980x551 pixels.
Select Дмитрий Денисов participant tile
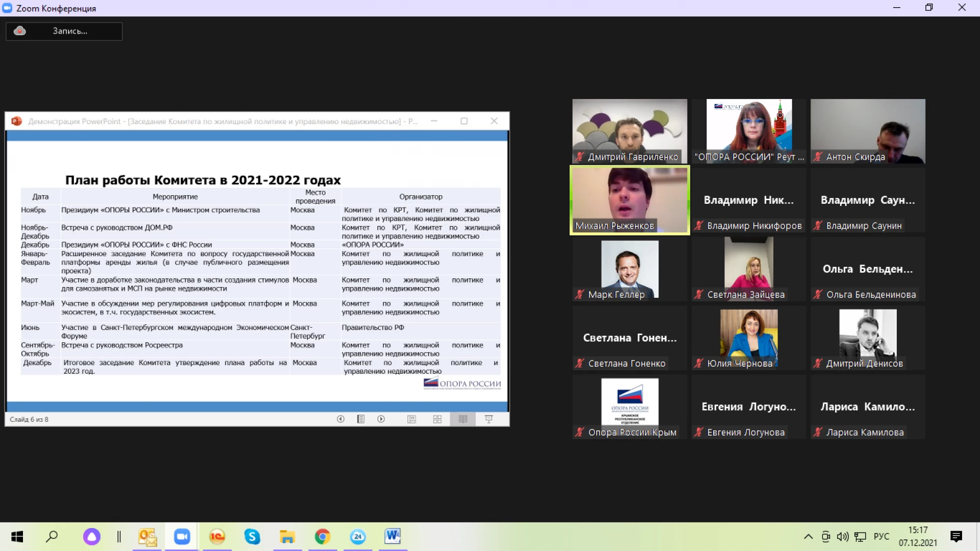pyautogui.click(x=868, y=338)
